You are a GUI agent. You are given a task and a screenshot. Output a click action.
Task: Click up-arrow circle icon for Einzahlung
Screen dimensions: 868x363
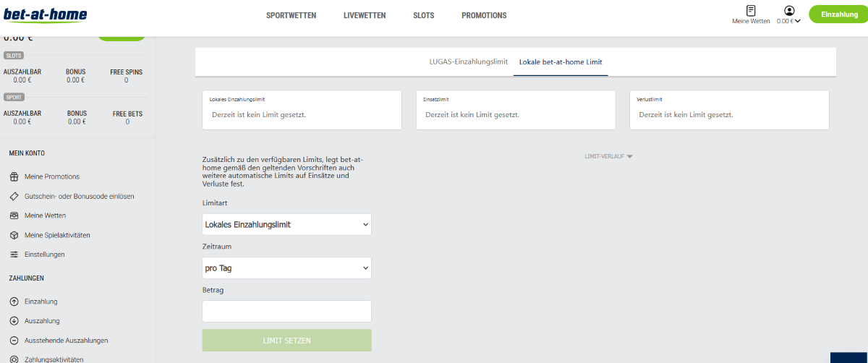coord(14,302)
